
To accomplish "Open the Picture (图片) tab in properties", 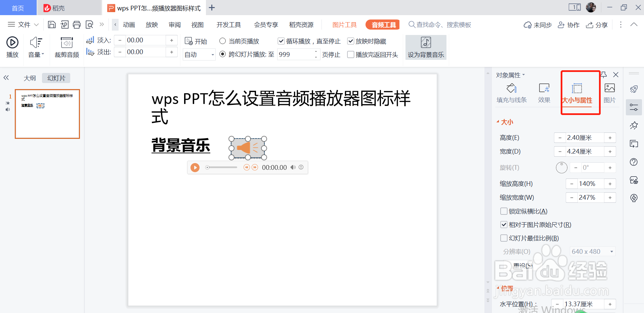I will (609, 93).
